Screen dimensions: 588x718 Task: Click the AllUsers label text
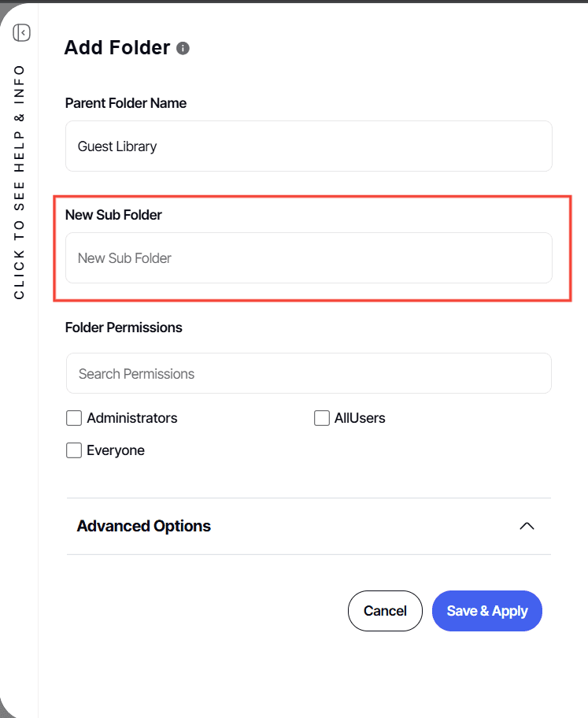point(360,418)
